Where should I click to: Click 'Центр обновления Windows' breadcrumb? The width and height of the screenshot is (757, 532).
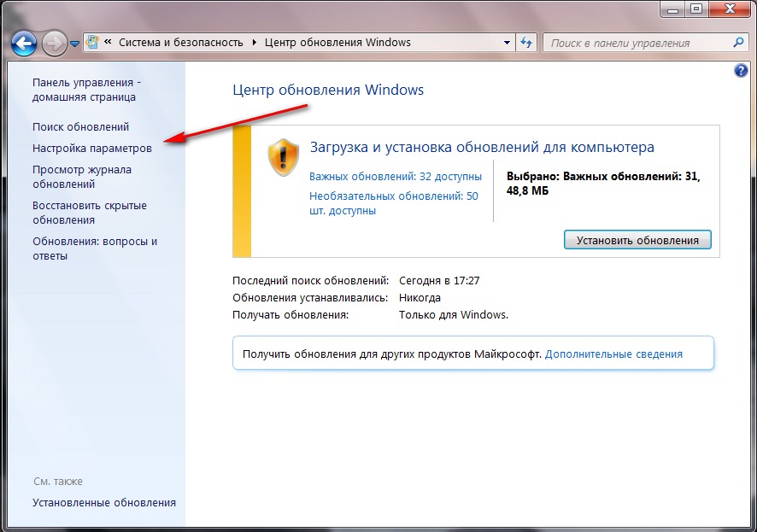coord(337,43)
